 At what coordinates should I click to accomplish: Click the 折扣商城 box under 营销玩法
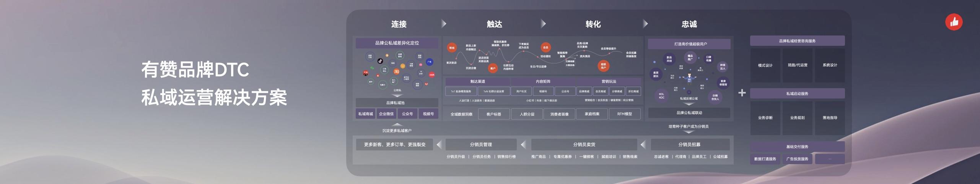(x=633, y=91)
